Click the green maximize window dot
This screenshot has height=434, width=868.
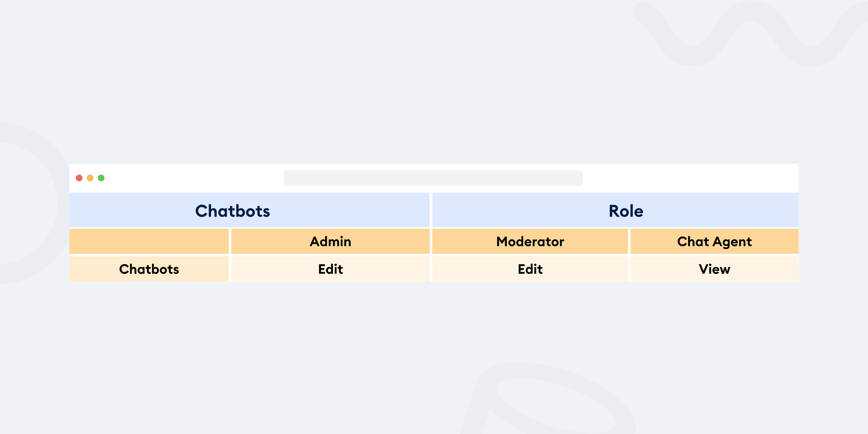point(101,178)
